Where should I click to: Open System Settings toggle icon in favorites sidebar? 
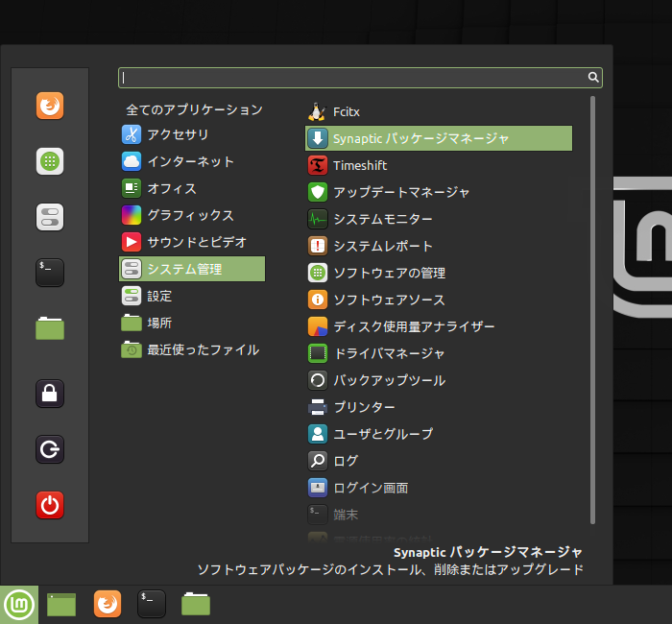click(50, 217)
